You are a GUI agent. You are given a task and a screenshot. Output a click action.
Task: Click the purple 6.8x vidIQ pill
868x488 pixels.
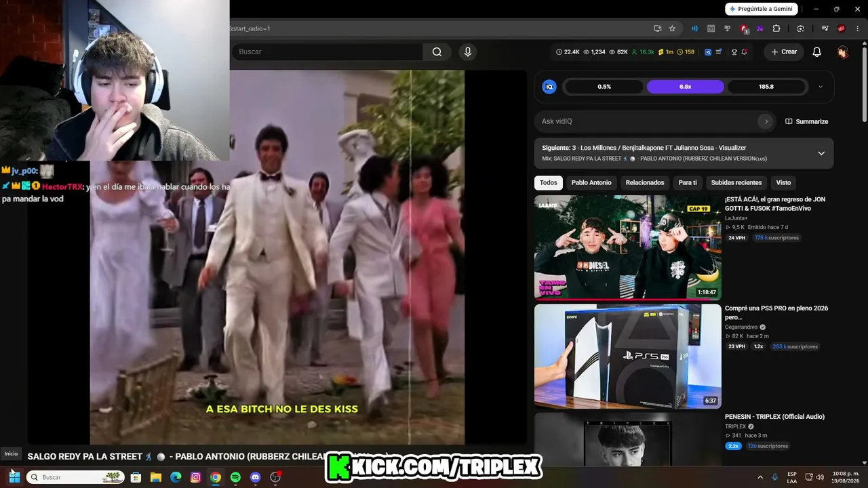[686, 87]
